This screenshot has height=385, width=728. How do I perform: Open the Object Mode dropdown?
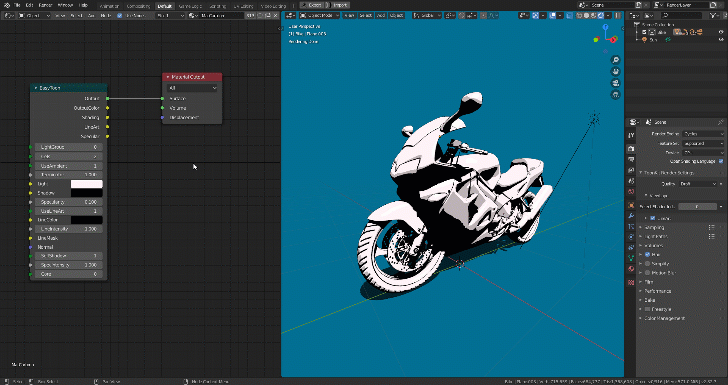(319, 16)
